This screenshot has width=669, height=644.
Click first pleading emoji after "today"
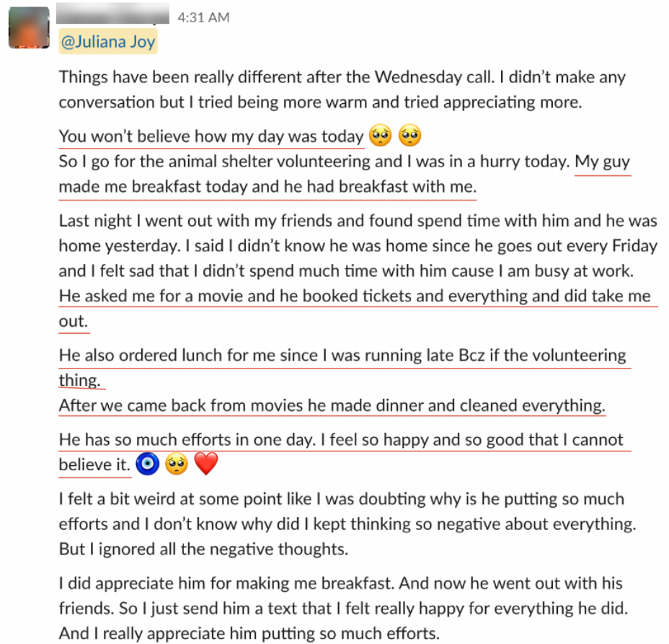pyautogui.click(x=380, y=136)
